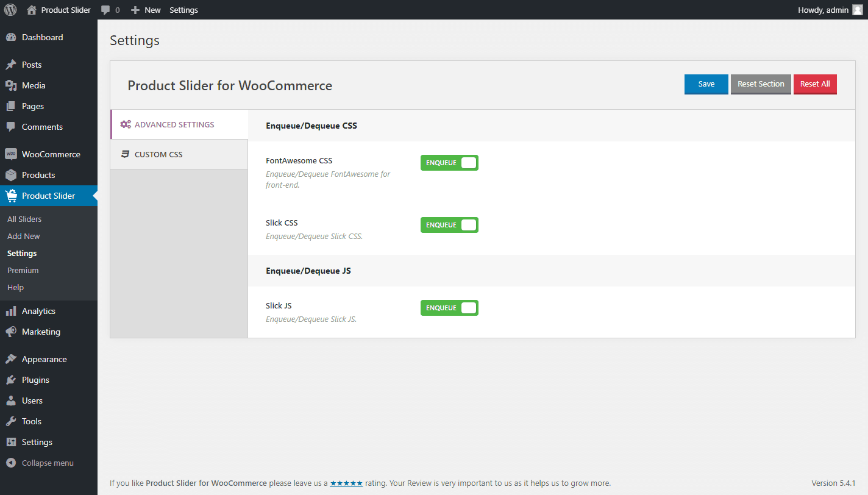Click the WooCommerce logo icon
Viewport: 868px width, 495px height.
pyautogui.click(x=11, y=154)
